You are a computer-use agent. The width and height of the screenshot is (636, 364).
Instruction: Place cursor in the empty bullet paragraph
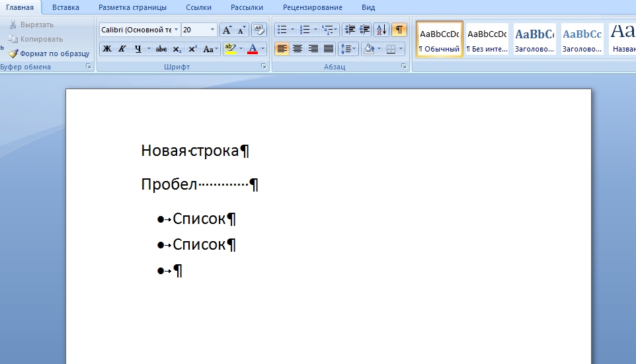point(178,271)
